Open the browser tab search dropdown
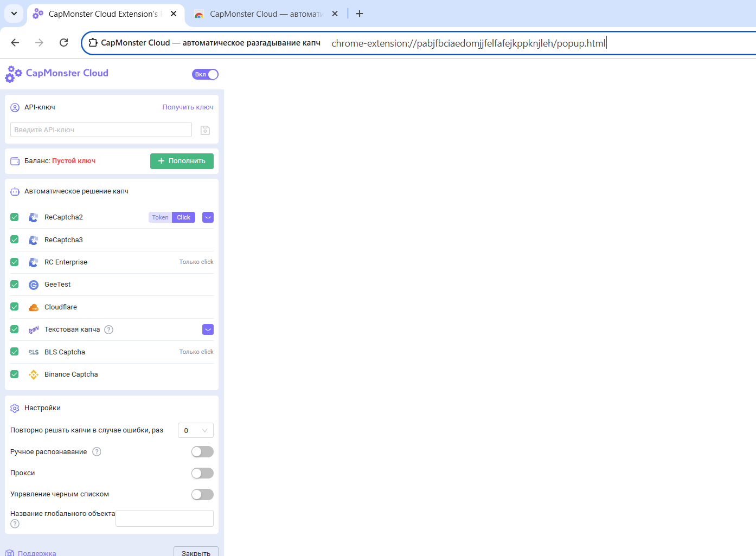 click(14, 14)
